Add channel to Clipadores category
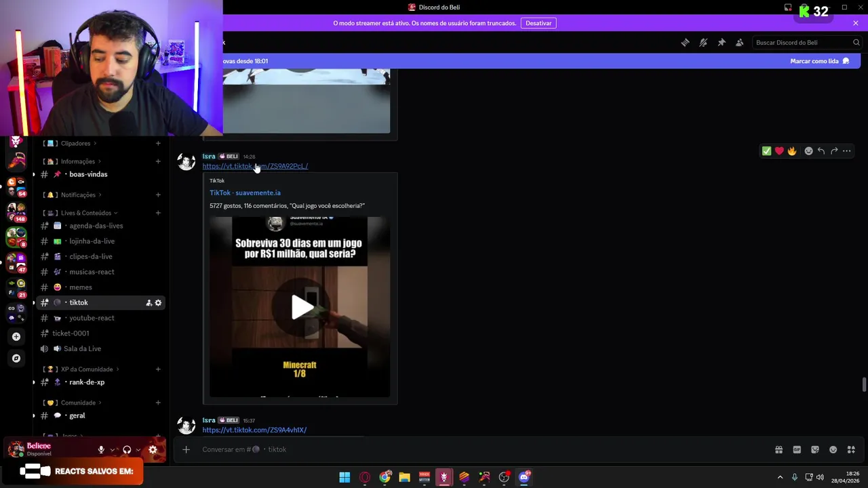 [158, 143]
